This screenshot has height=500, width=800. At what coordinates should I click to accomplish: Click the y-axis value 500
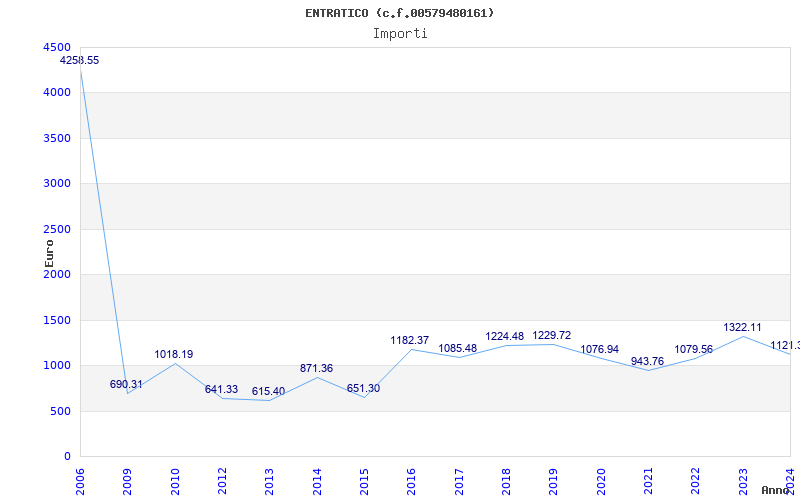pyautogui.click(x=60, y=411)
